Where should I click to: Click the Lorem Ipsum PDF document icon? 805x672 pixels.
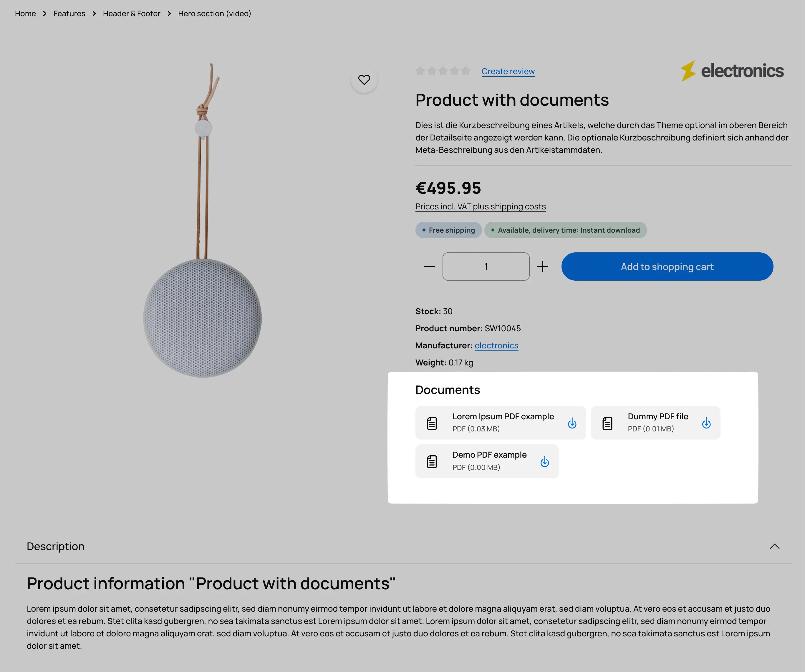click(x=432, y=423)
